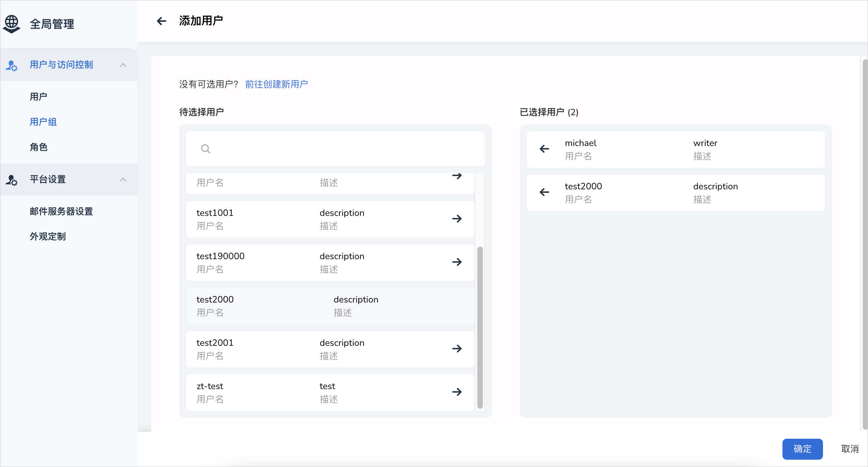Viewport: 868px width, 467px height.
Task: Open the 用户组 menu item
Action: pos(43,122)
